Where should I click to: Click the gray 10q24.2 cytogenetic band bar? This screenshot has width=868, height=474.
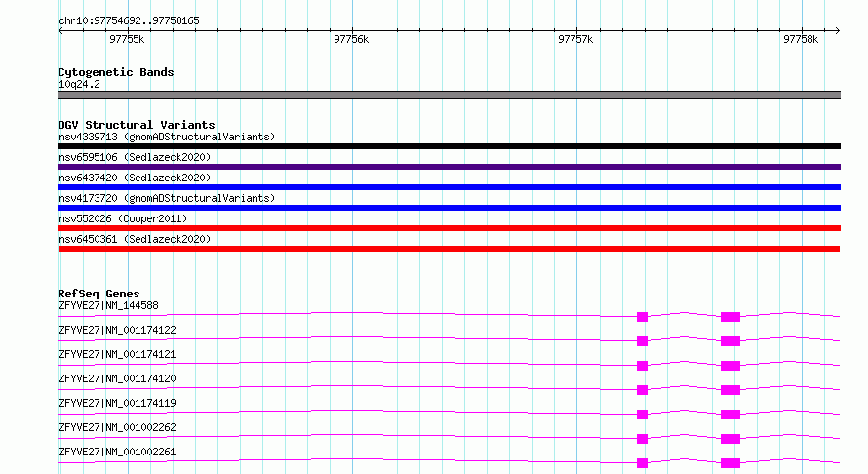(449, 95)
